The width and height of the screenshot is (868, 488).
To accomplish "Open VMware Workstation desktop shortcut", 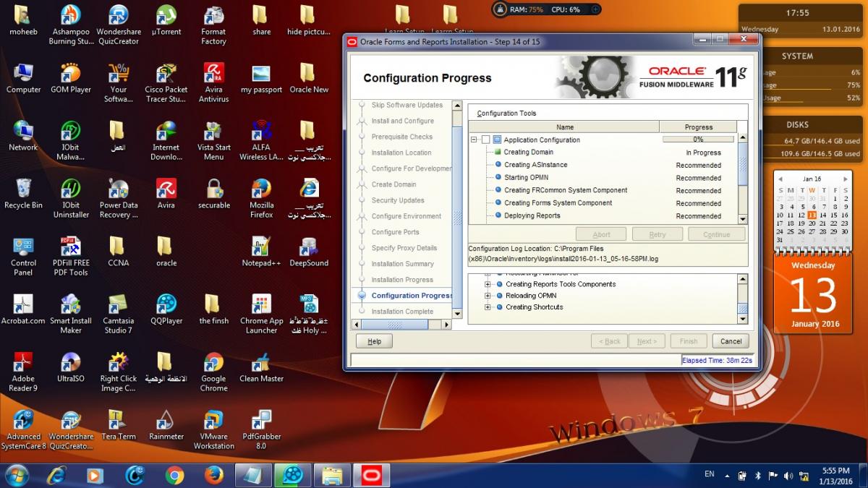I will click(x=213, y=421).
